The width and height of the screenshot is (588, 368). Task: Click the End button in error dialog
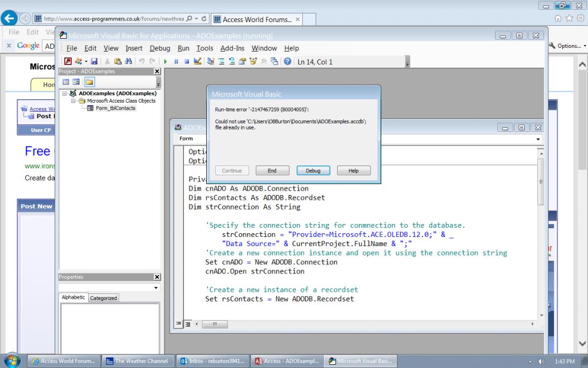(272, 171)
